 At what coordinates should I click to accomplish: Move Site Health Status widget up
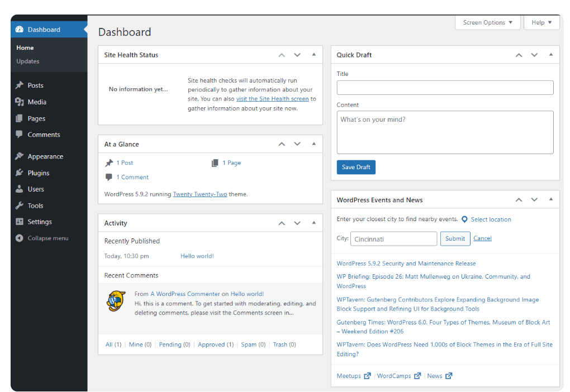pyautogui.click(x=282, y=55)
